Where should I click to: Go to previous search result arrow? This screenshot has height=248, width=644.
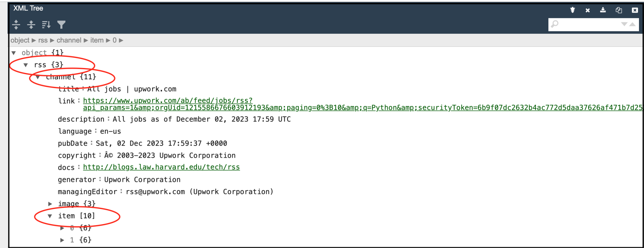633,24
